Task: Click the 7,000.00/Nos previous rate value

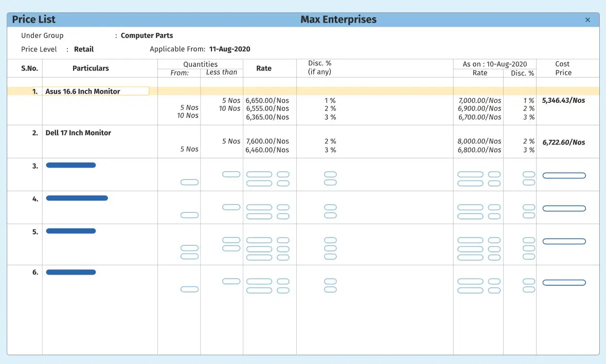Action: click(x=479, y=101)
